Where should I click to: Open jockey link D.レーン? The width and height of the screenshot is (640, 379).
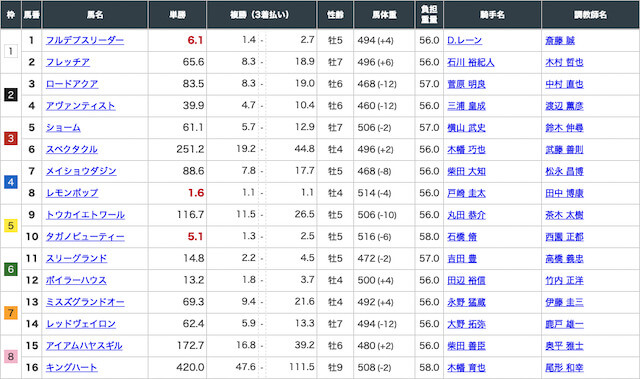(x=464, y=40)
